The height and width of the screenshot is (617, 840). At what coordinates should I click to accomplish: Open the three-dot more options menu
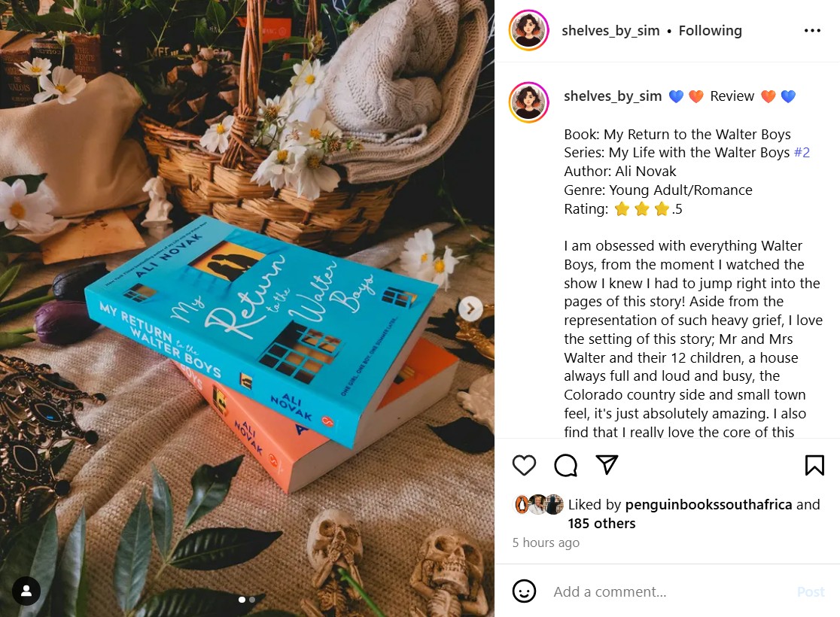[812, 31]
